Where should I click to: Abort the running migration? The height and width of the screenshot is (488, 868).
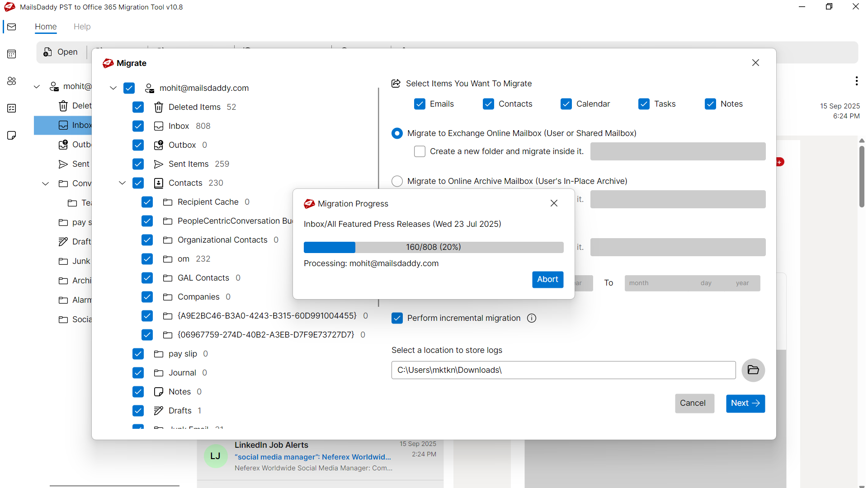(x=547, y=279)
